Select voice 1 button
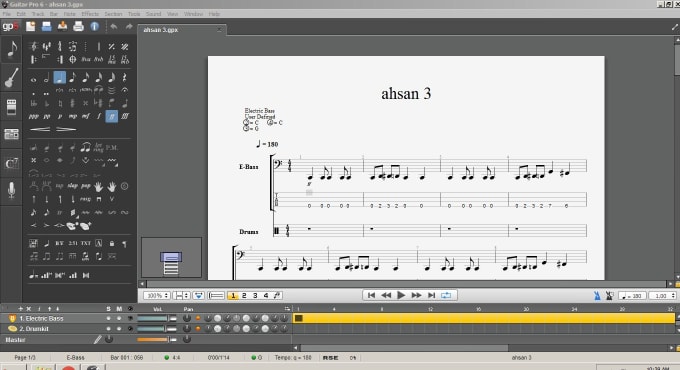Image resolution: width=680 pixels, height=370 pixels. pyautogui.click(x=233, y=295)
